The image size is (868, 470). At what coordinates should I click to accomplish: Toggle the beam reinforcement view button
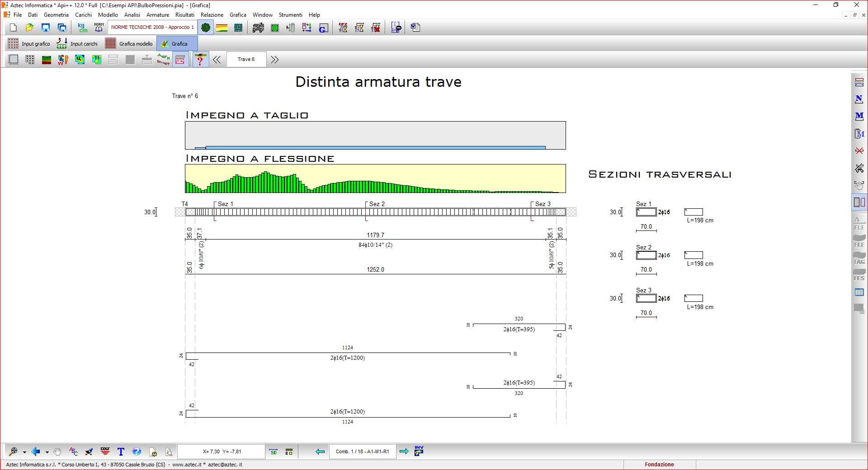click(180, 60)
